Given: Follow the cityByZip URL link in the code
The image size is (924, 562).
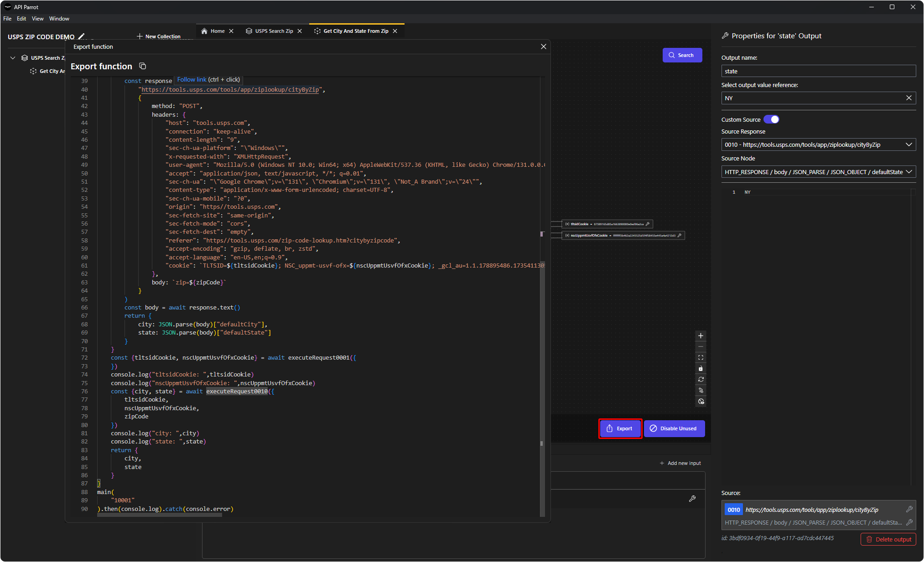Looking at the screenshot, I should point(230,90).
